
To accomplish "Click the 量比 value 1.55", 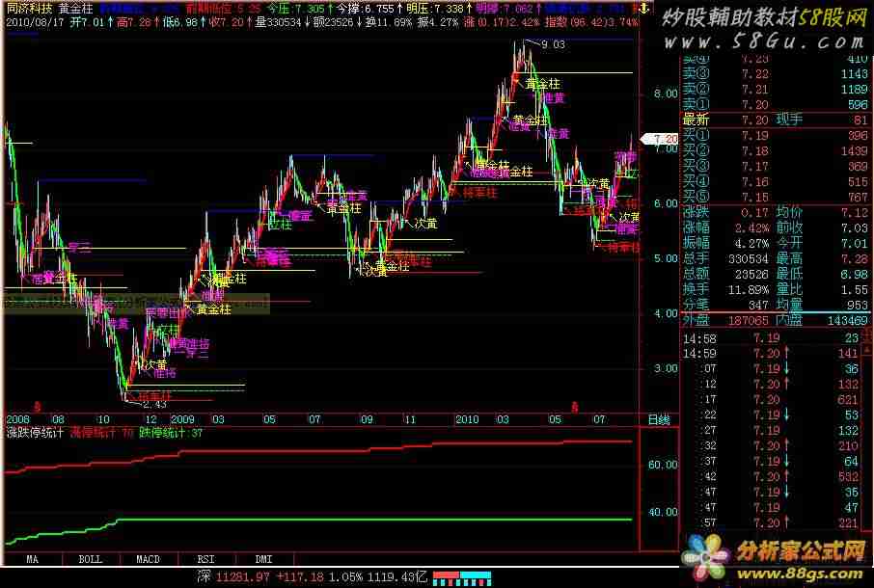I will (x=854, y=289).
